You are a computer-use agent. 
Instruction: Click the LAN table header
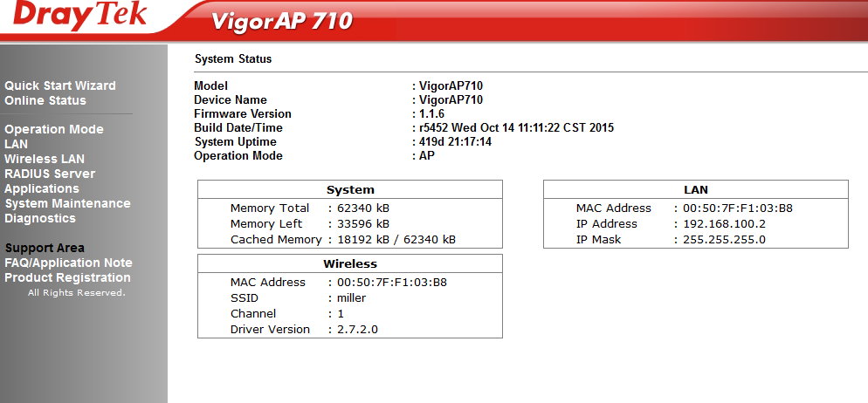click(x=696, y=189)
